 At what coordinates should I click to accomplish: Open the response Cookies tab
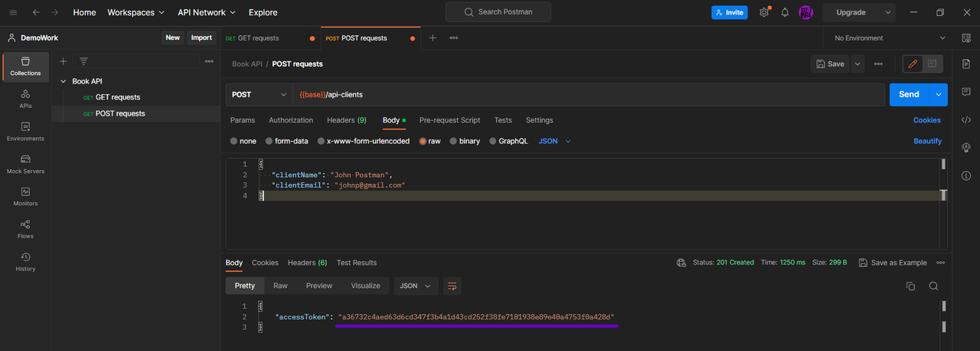(265, 263)
